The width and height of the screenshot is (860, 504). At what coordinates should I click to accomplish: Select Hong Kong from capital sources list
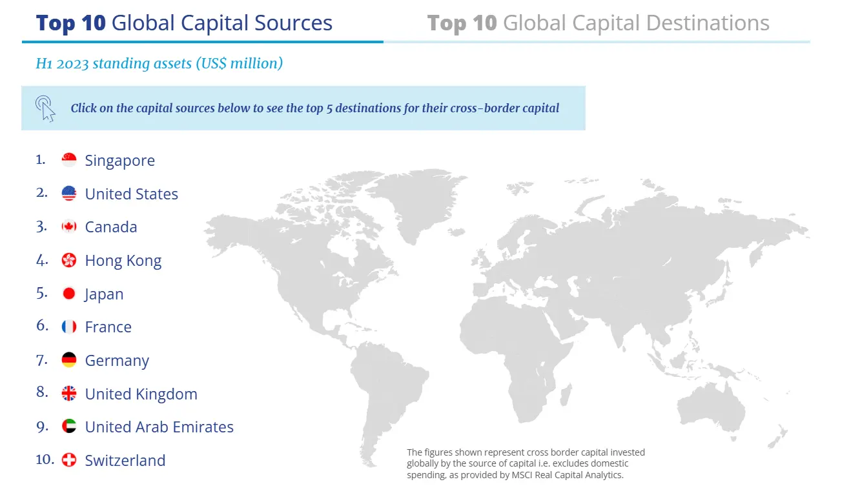click(x=123, y=261)
